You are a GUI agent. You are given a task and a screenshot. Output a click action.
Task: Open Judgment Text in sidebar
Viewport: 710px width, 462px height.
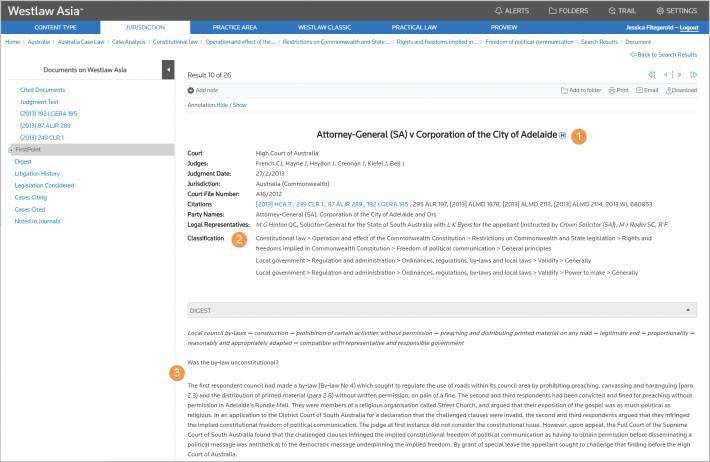point(39,102)
